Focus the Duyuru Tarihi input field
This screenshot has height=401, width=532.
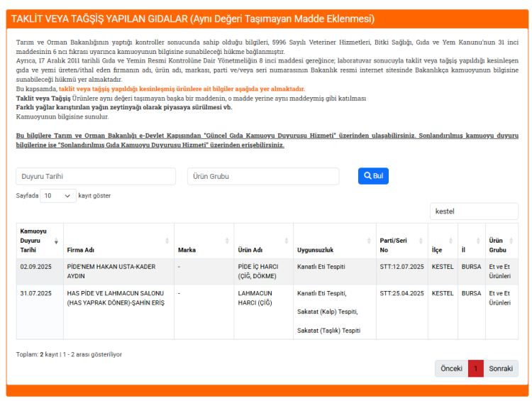96,176
